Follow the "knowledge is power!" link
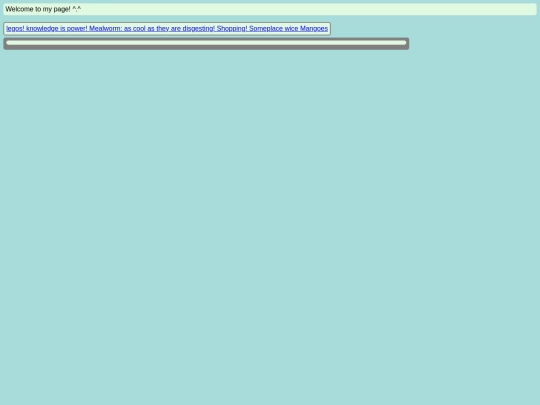This screenshot has height=405, width=540. point(57,29)
